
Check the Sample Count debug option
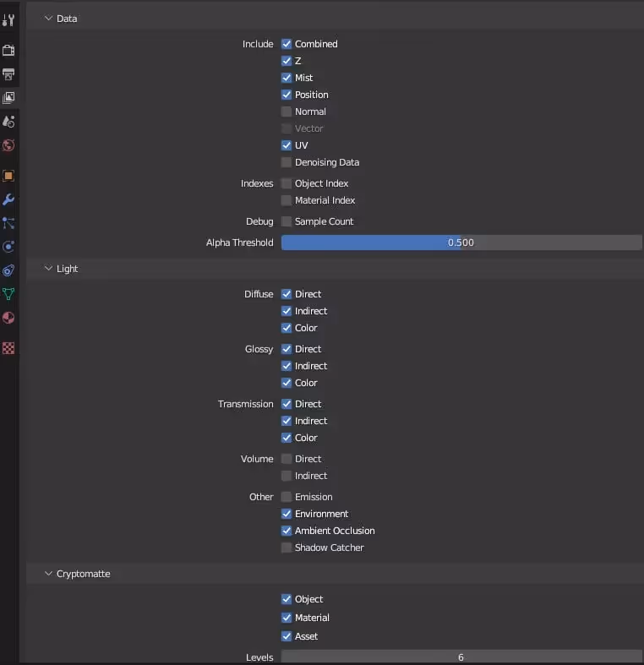287,221
